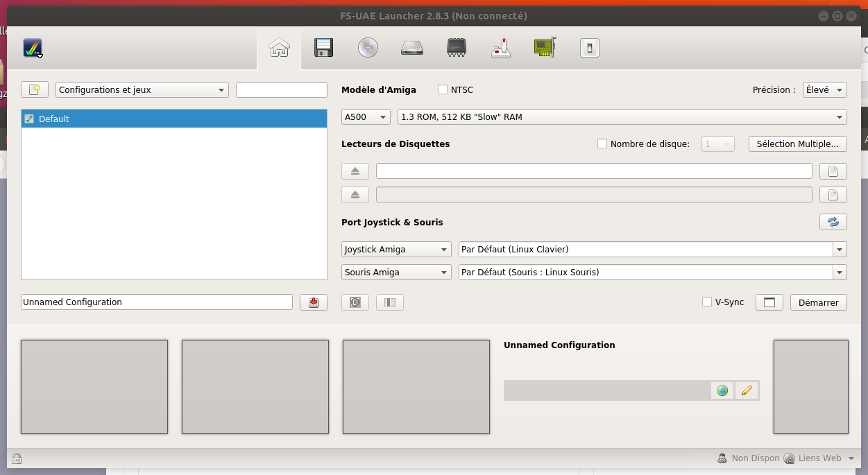
Task: Click the first floppy path field
Action: 594,171
